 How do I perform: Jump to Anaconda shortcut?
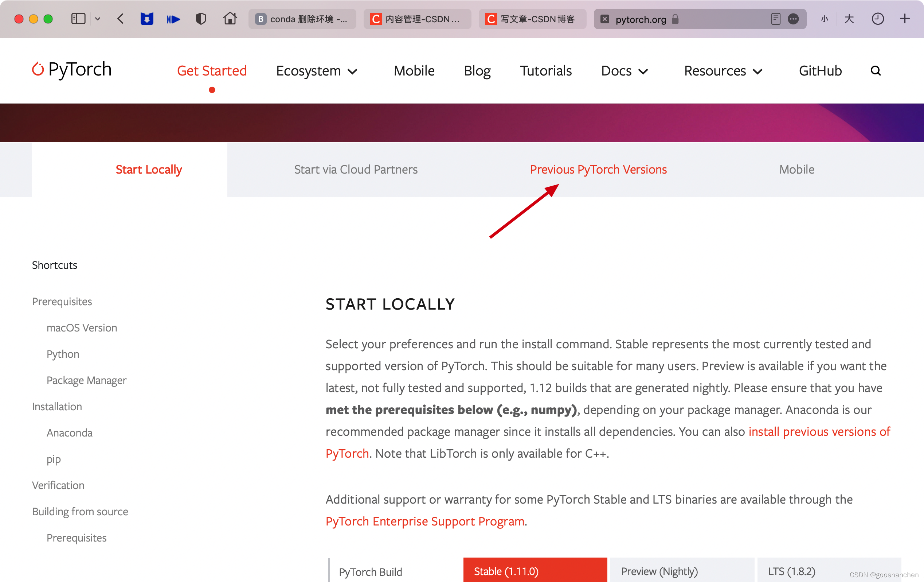(70, 433)
